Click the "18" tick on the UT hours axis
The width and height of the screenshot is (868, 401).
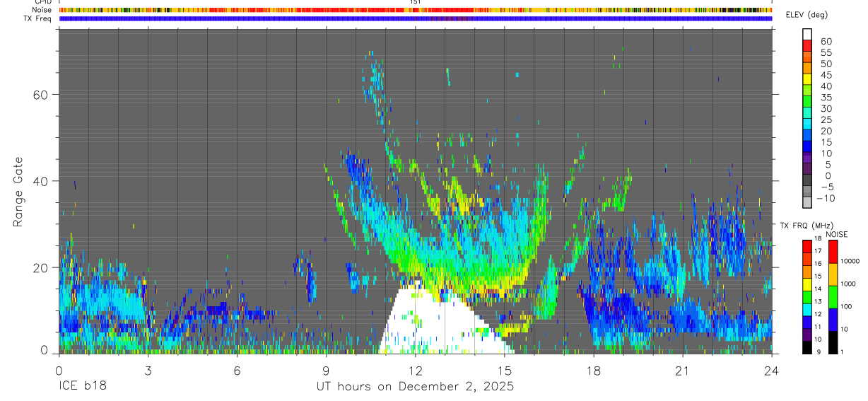pos(593,371)
